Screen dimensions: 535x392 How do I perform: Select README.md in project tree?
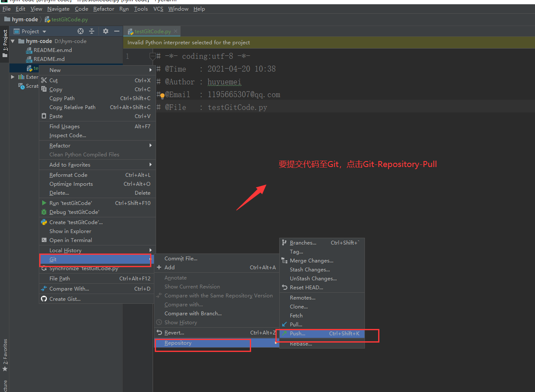49,59
